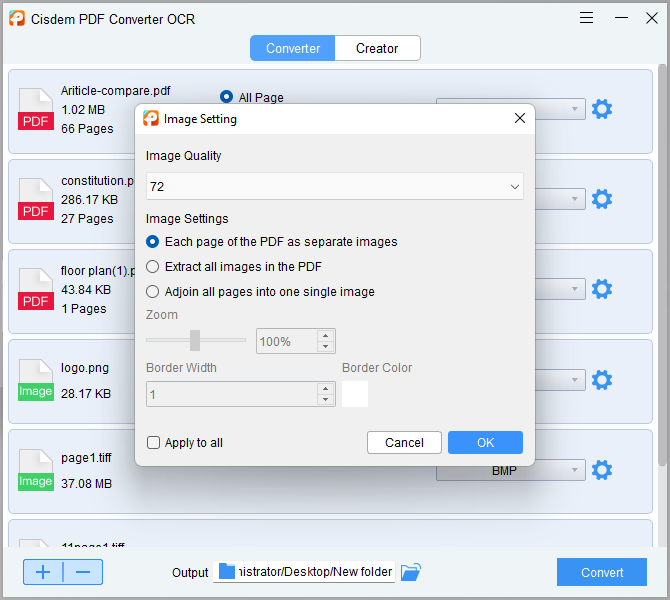Click the Ariticle-compare.pdf PDF file icon
Screen dimensions: 670x600
(36, 109)
